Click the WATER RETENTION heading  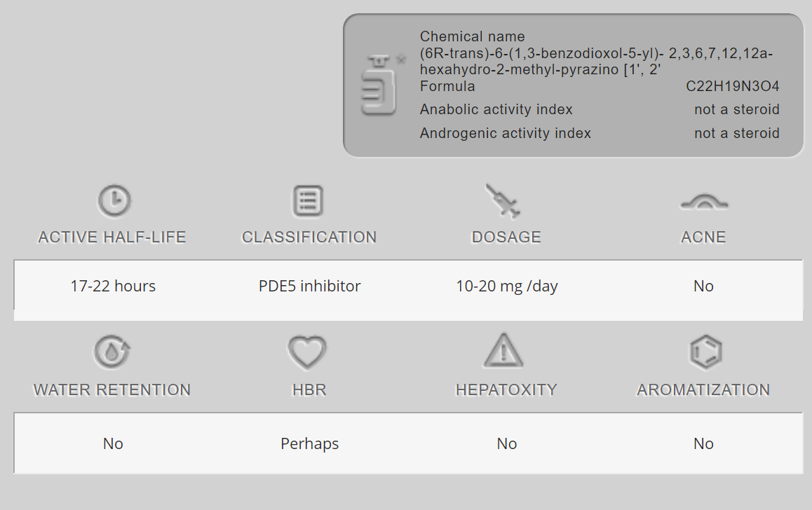coord(112,390)
